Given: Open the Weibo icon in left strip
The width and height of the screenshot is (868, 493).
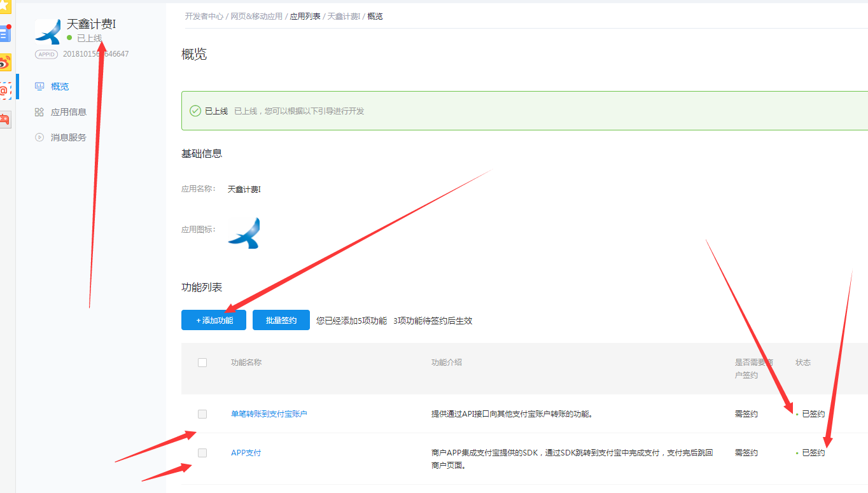Looking at the screenshot, I should click(x=5, y=62).
